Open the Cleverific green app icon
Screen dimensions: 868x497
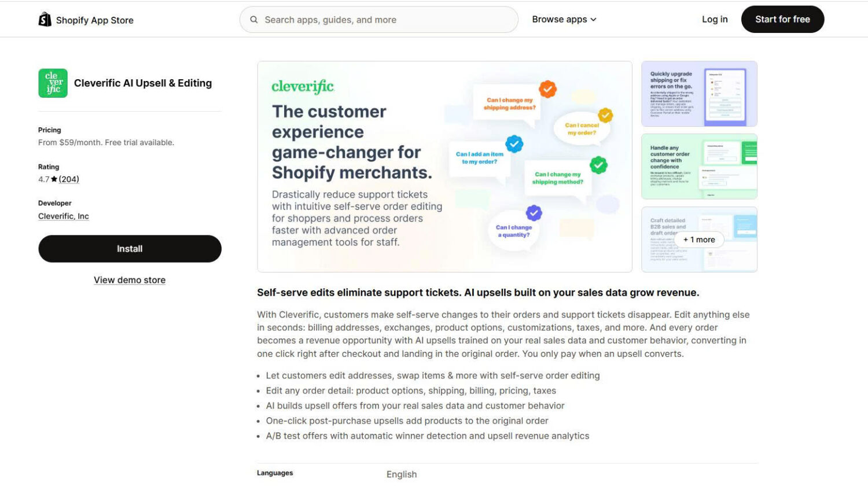click(x=53, y=83)
